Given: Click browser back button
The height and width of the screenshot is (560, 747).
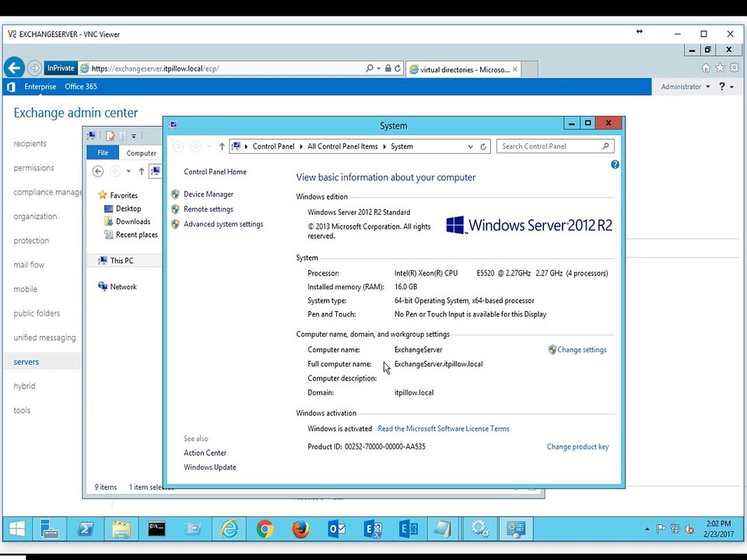Looking at the screenshot, I should [14, 68].
